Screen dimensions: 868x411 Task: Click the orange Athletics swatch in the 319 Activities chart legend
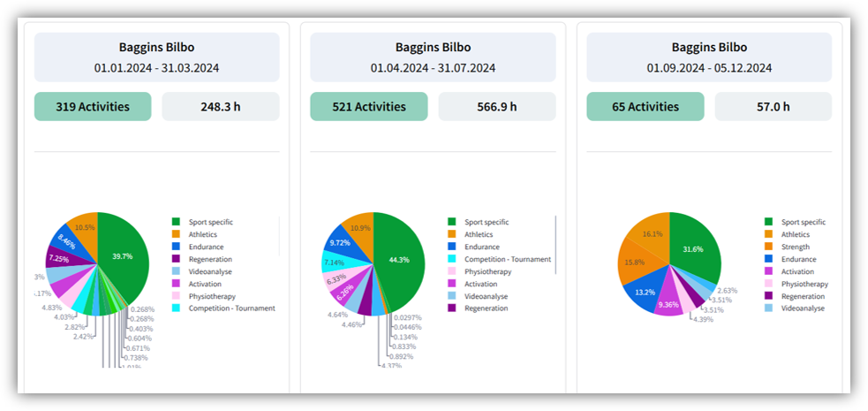[177, 234]
